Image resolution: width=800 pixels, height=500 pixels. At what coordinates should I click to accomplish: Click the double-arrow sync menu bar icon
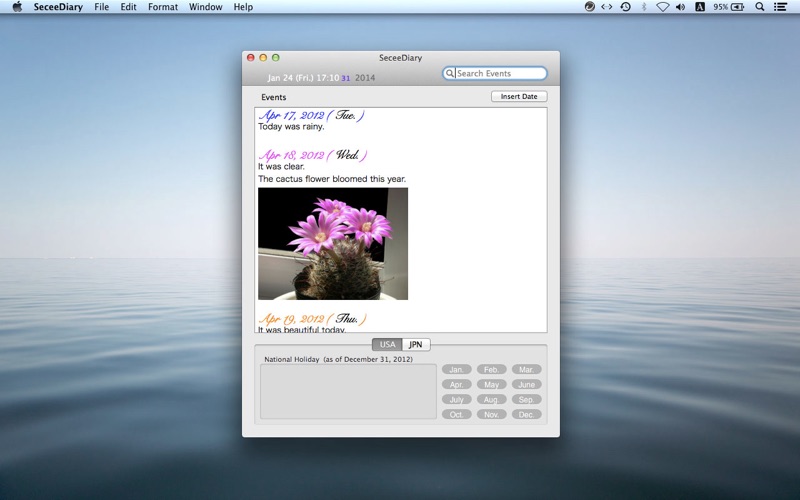[607, 7]
